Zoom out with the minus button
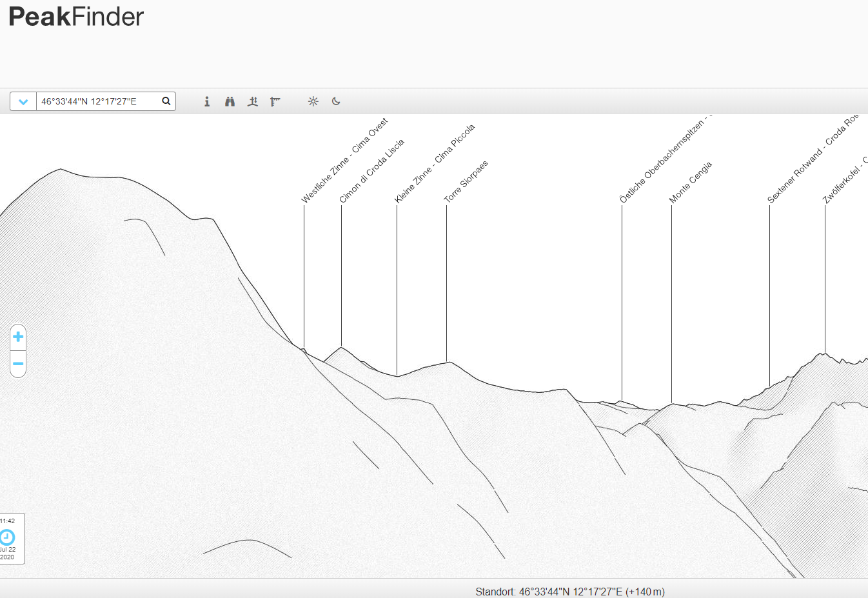Screen dimensions: 868x598 pos(18,364)
